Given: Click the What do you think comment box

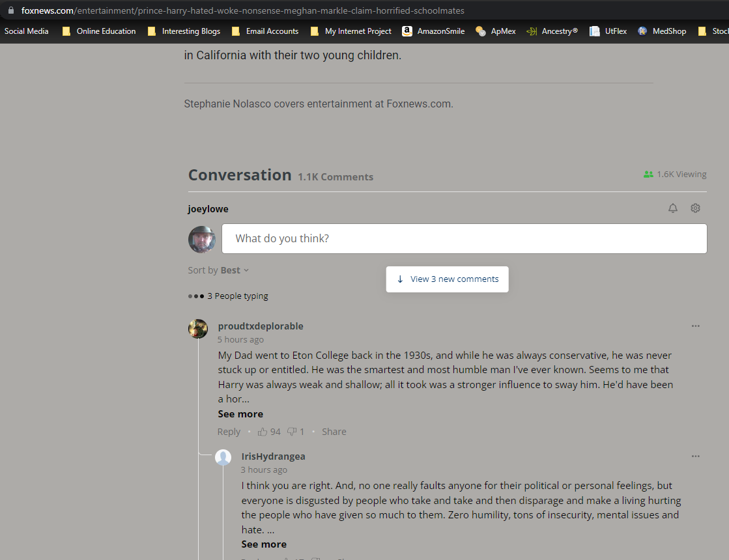Looking at the screenshot, I should (x=464, y=238).
